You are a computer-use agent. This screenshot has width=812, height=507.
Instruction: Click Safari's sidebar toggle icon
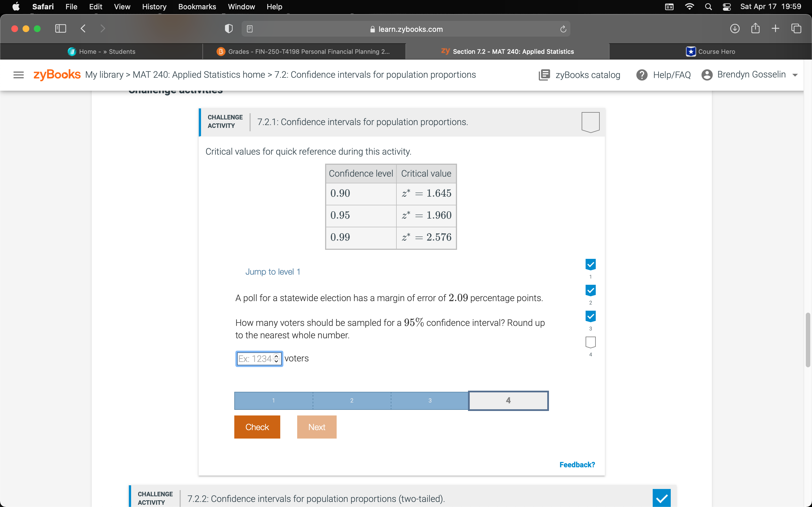[x=60, y=29]
